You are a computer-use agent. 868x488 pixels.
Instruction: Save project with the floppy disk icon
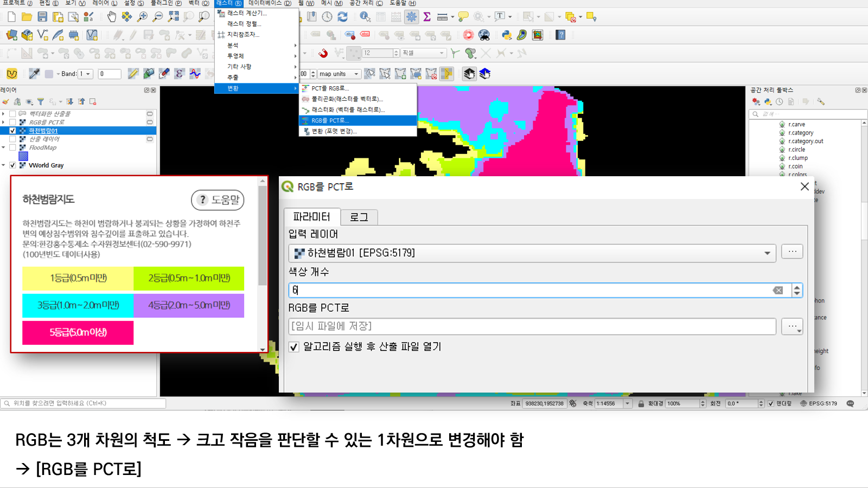click(42, 17)
